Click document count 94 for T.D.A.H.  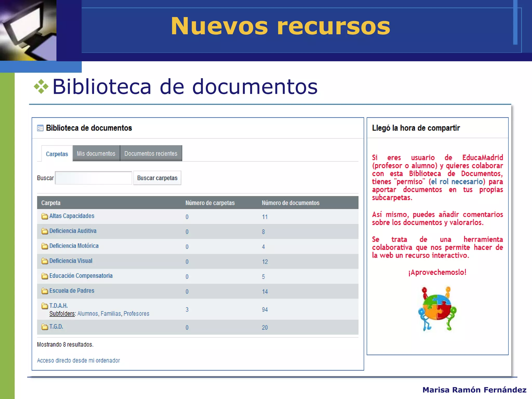point(265,310)
